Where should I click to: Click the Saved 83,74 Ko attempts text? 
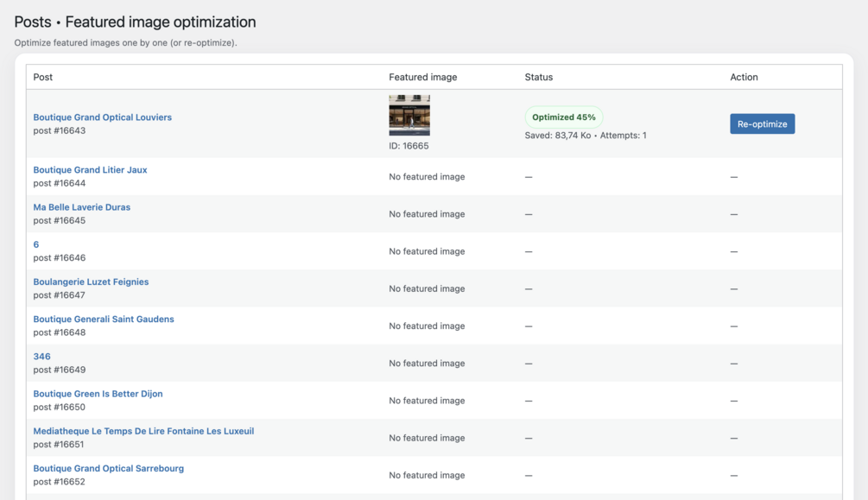click(x=586, y=136)
